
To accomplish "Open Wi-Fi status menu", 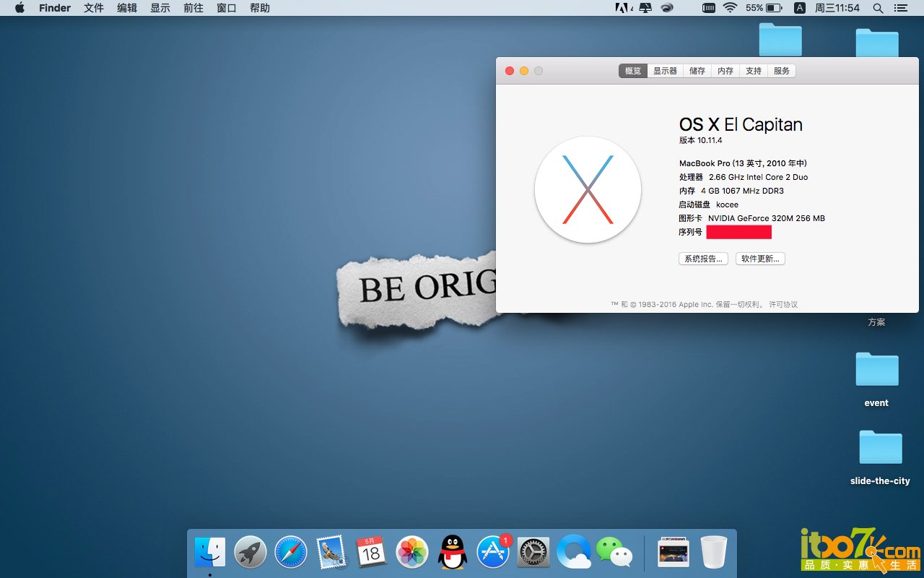I will tap(730, 8).
